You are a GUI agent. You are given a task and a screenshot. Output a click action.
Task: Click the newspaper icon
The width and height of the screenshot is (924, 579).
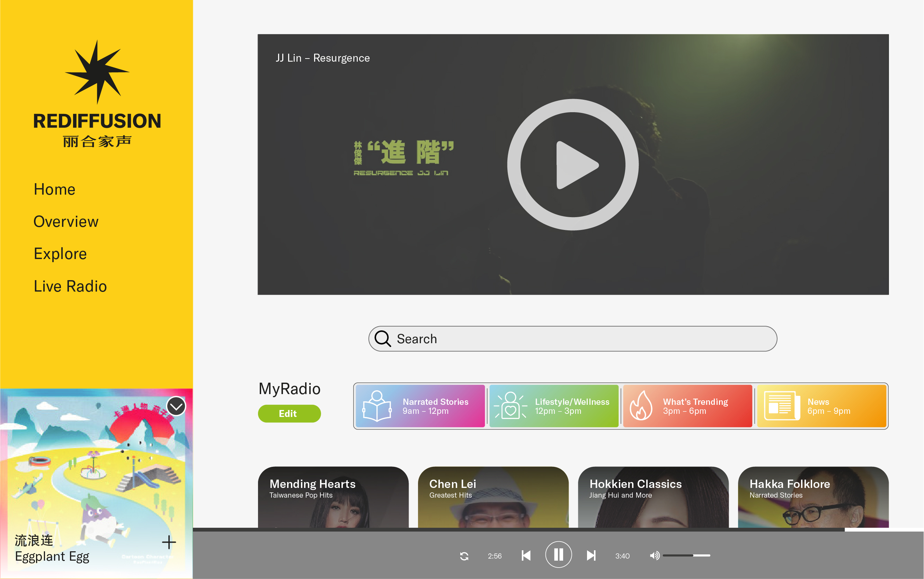click(782, 406)
